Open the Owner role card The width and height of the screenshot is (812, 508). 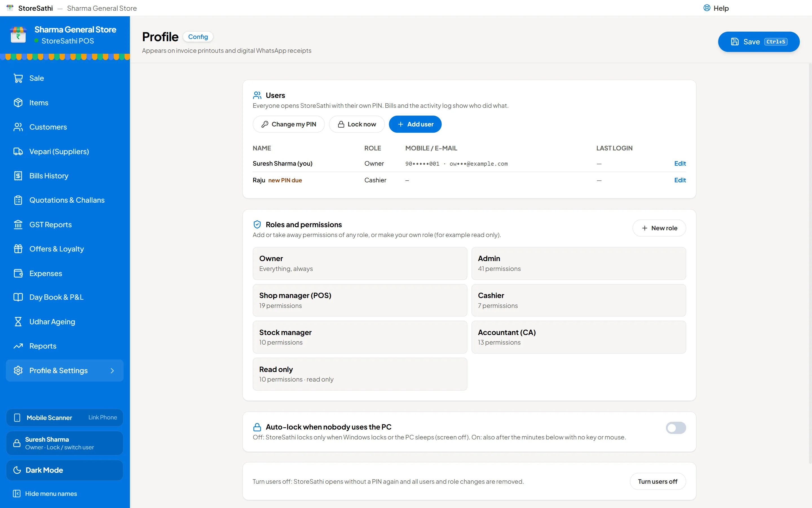[x=360, y=263]
